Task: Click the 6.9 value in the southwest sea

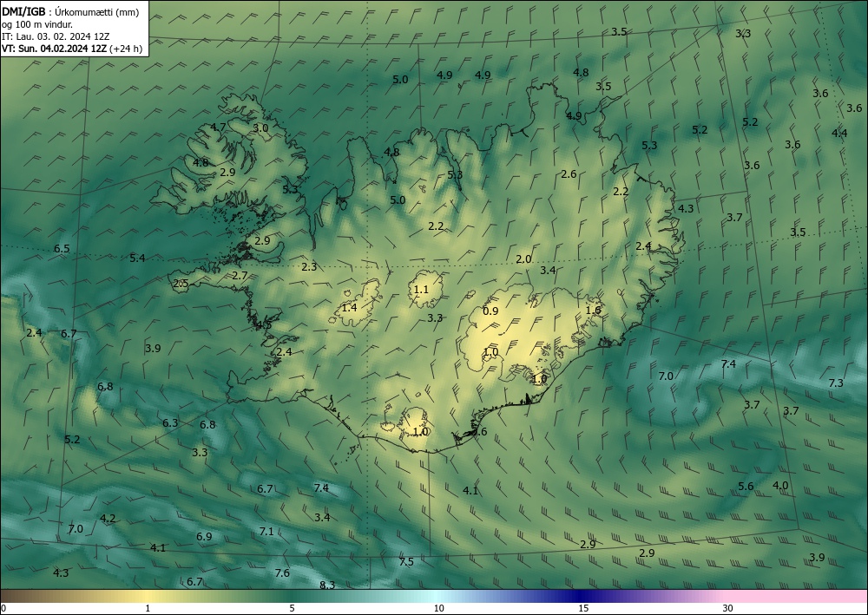Action: point(204,536)
